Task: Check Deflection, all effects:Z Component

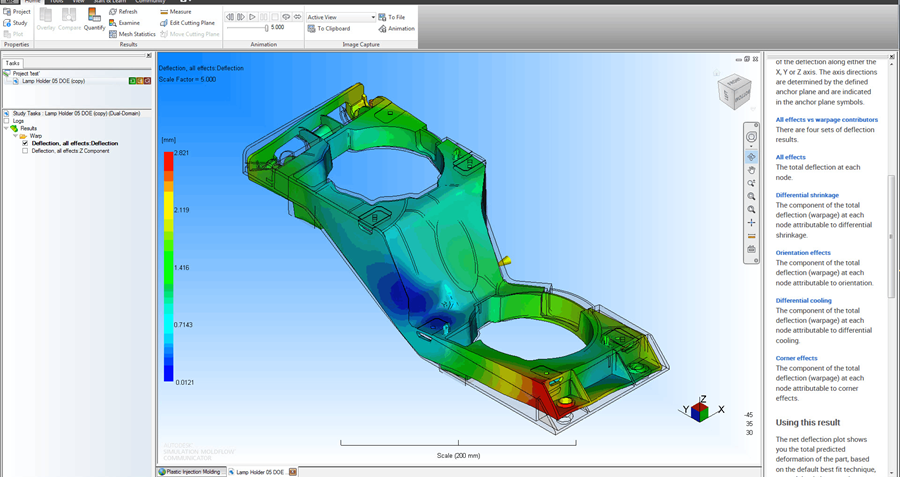Action: click(25, 151)
